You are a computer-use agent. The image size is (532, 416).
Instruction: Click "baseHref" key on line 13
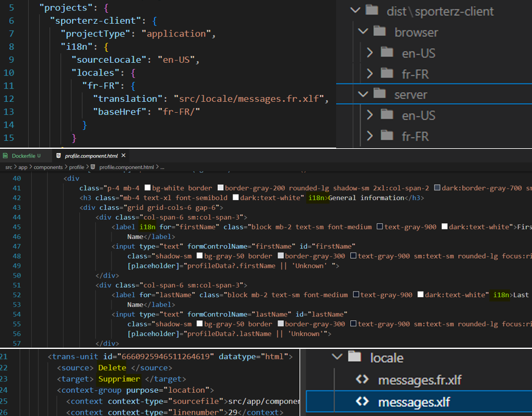tap(120, 112)
